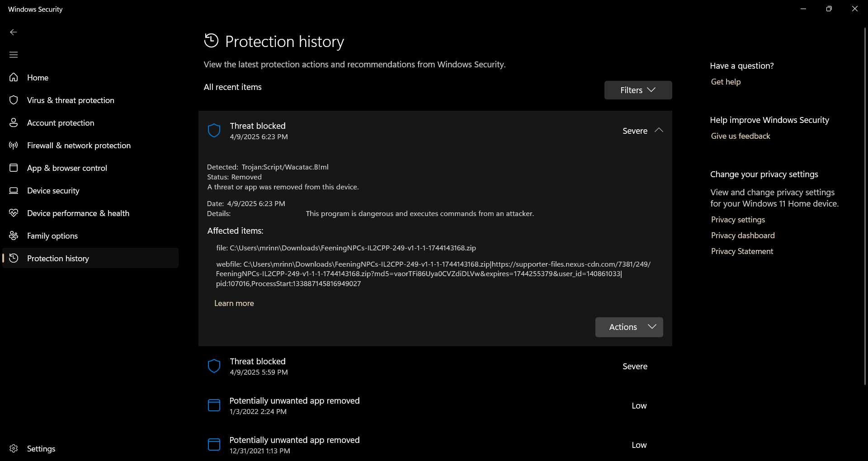The width and height of the screenshot is (868, 461).
Task: Select Device security in sidebar
Action: (90, 190)
